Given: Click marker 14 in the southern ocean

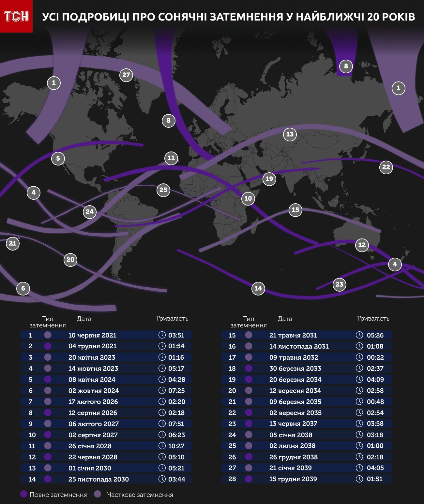Looking at the screenshot, I should click(x=258, y=288).
